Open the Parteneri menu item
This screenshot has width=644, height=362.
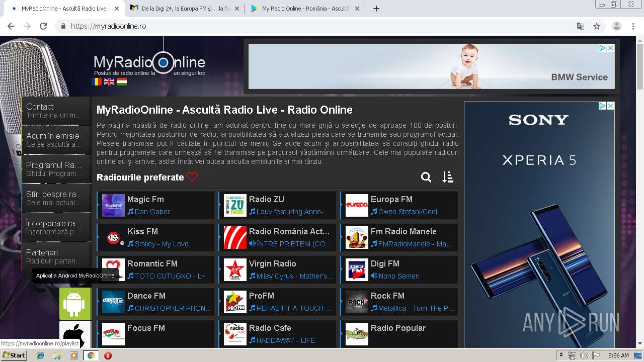(55, 256)
